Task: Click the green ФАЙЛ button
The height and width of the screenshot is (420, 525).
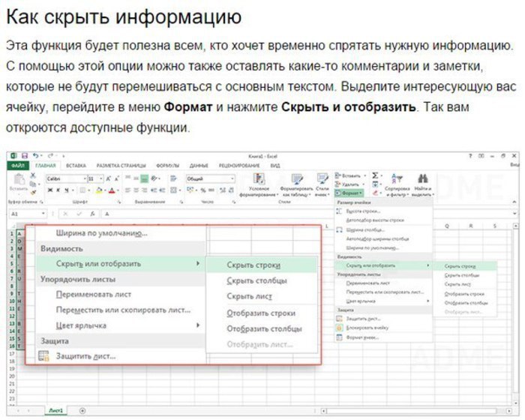Action: tap(18, 165)
